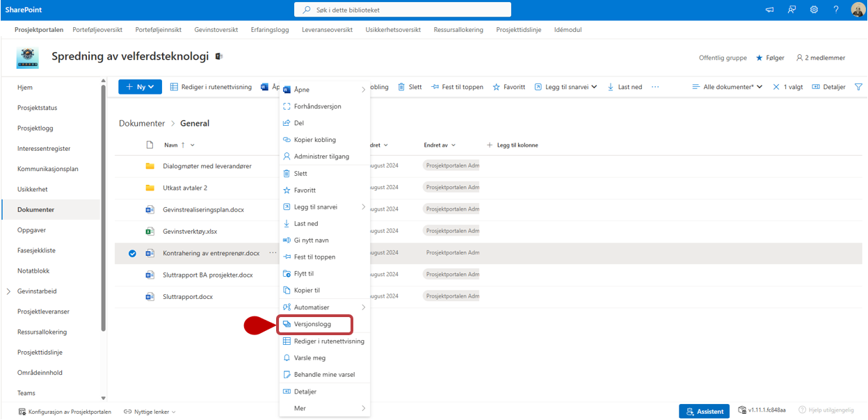Uncheck the Kontrahering av entreprenør.docx row
Image resolution: width=868 pixels, height=420 pixels.
[x=132, y=253]
